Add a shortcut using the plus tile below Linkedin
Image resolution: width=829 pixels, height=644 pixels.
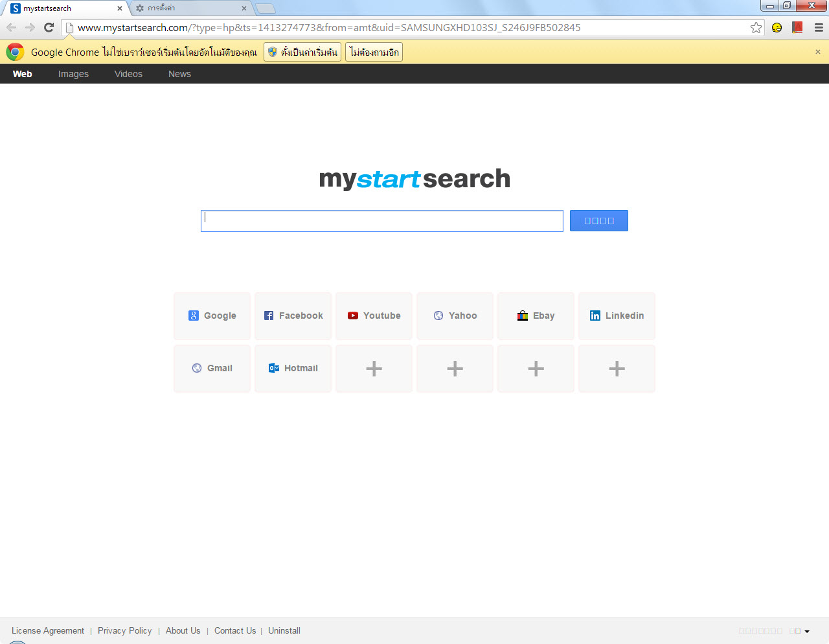point(617,369)
